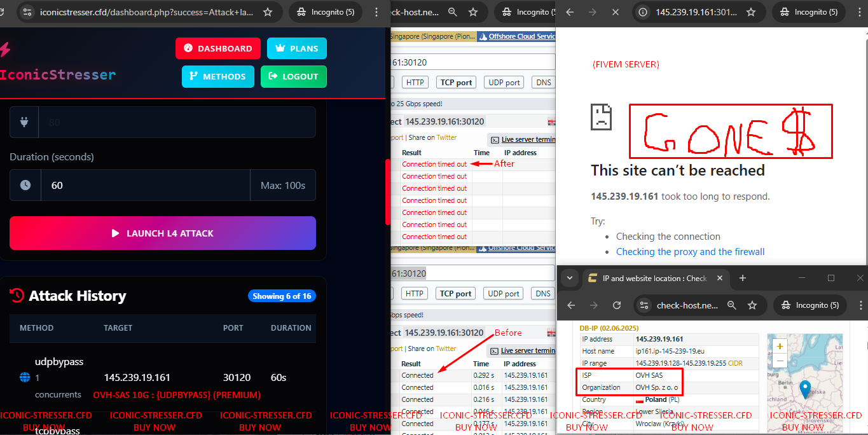Zoom in on the Poland map
Screen dimensions: 868x435
click(x=780, y=347)
